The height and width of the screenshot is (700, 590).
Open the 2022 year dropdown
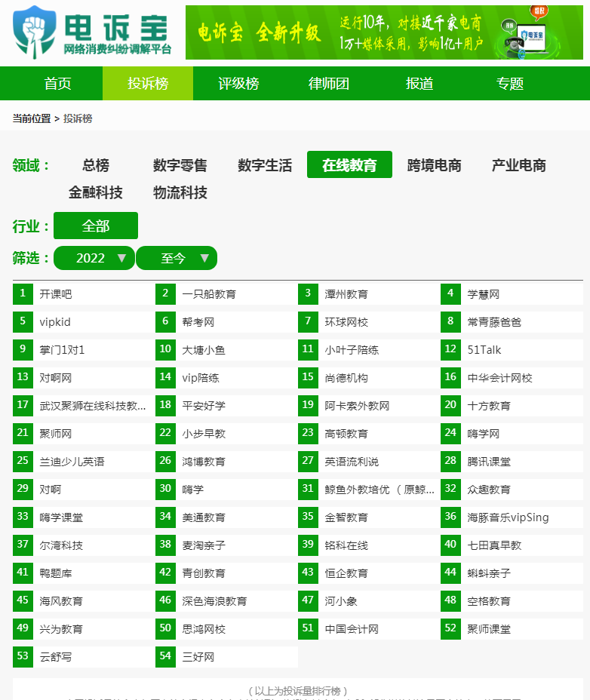[94, 258]
